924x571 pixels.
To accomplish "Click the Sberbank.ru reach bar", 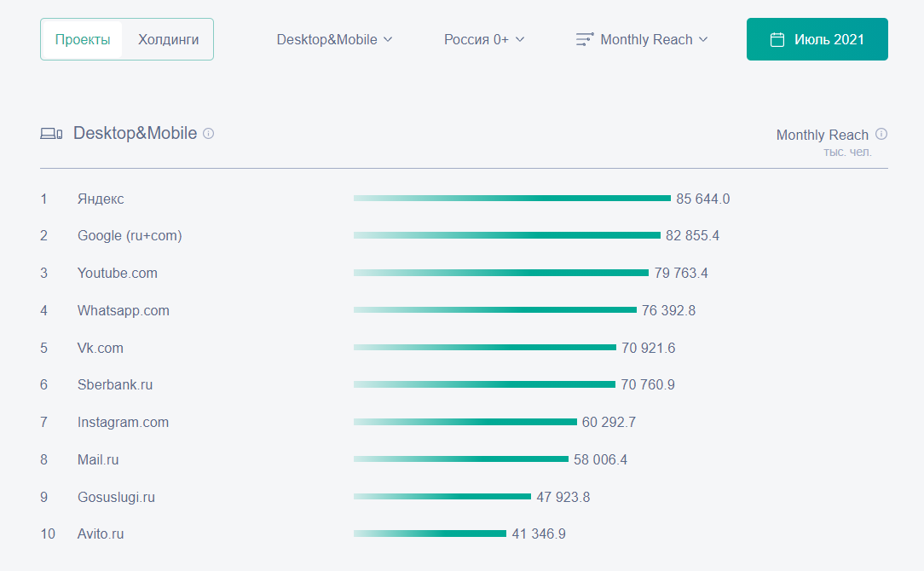I will (x=484, y=384).
